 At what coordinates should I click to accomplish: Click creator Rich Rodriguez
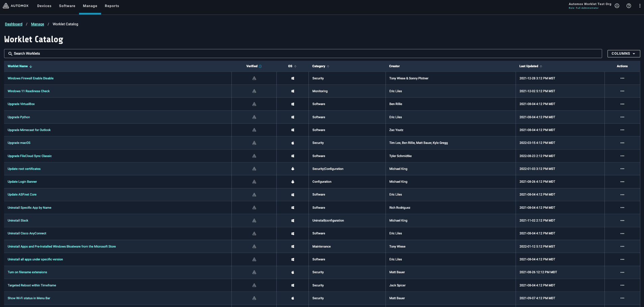tap(400, 208)
